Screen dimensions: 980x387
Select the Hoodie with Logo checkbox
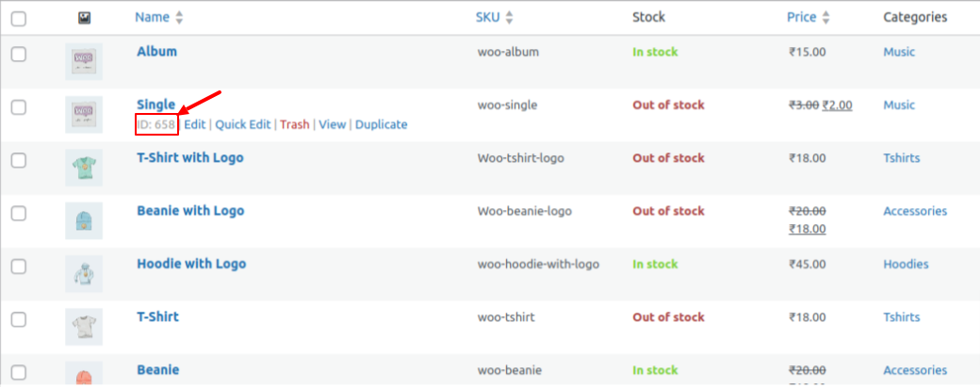19,266
